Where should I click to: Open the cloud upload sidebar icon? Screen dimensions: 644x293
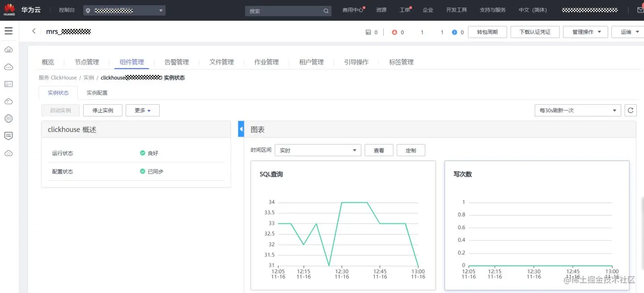[x=8, y=153]
